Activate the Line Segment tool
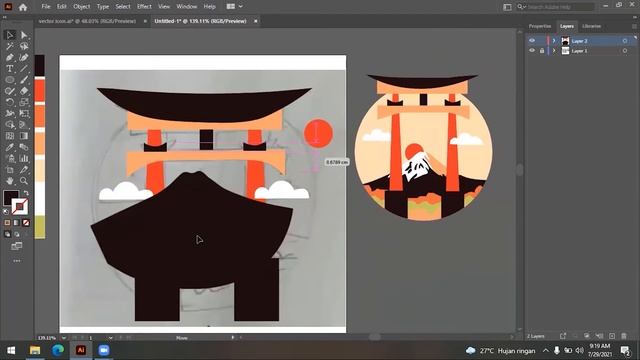 pos(24,69)
